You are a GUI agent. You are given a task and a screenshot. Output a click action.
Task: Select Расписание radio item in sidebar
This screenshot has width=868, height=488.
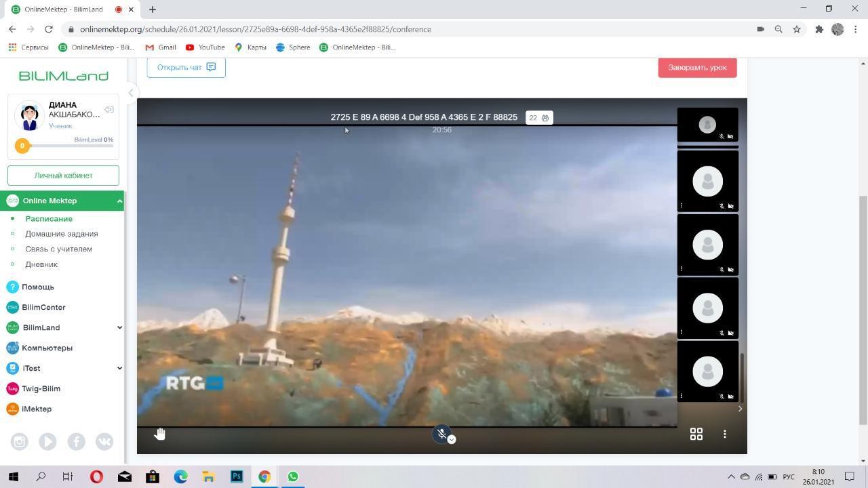[49, 219]
